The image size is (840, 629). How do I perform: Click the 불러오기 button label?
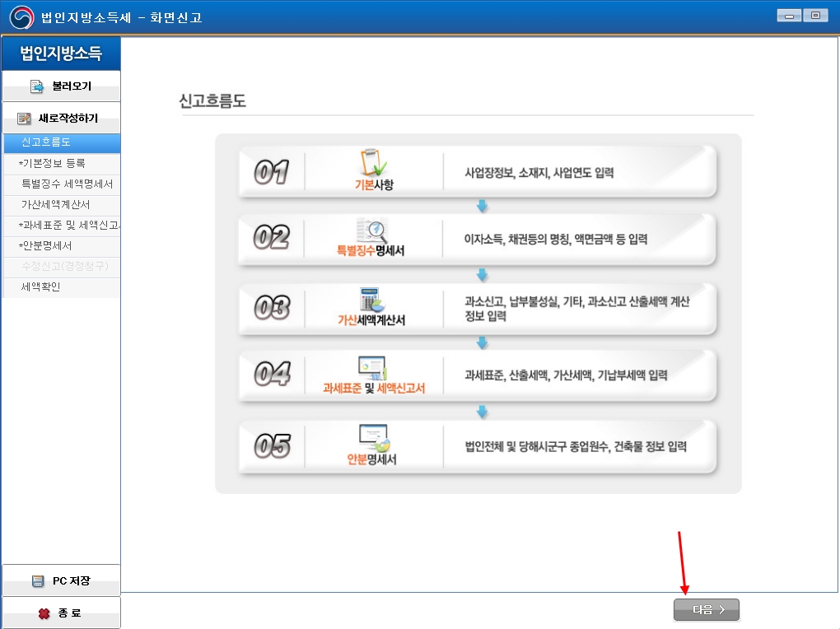[72, 86]
